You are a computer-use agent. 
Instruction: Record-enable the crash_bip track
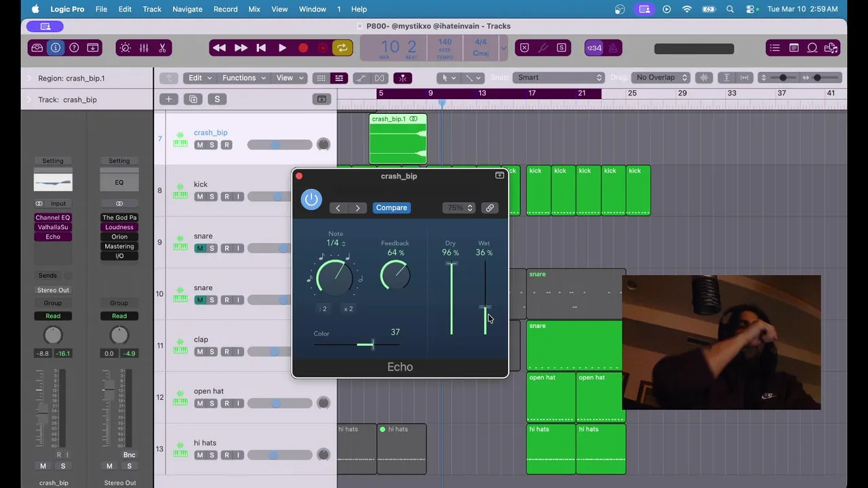pos(226,145)
